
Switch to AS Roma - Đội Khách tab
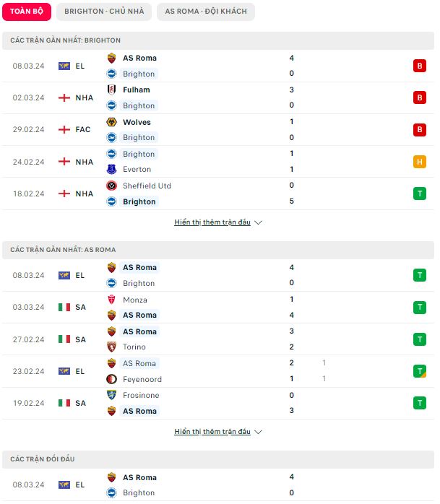(206, 12)
